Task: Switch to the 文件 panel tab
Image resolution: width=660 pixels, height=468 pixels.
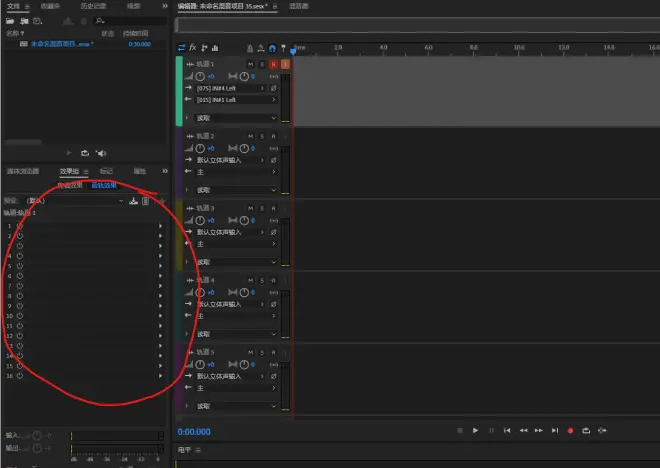Action: 13,6
